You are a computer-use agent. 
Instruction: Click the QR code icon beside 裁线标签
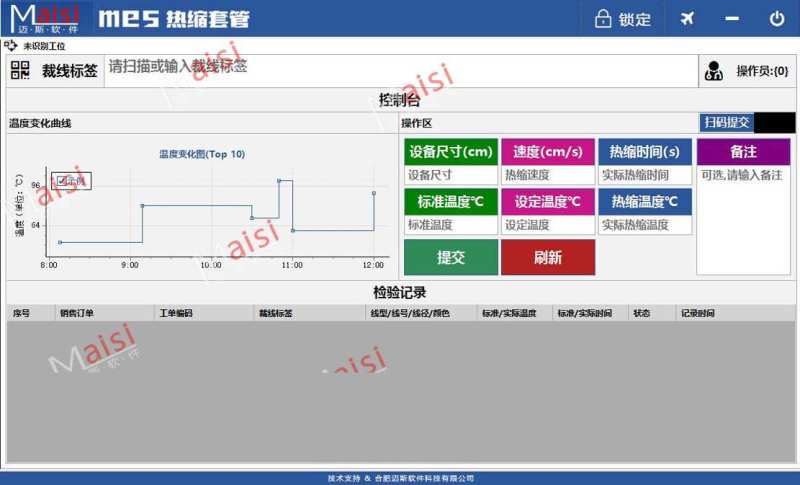tap(21, 70)
